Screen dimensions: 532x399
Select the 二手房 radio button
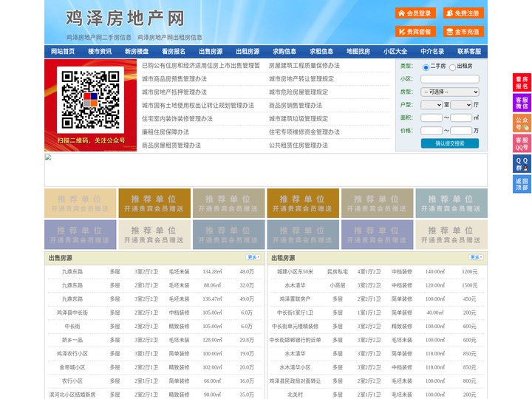click(x=426, y=67)
